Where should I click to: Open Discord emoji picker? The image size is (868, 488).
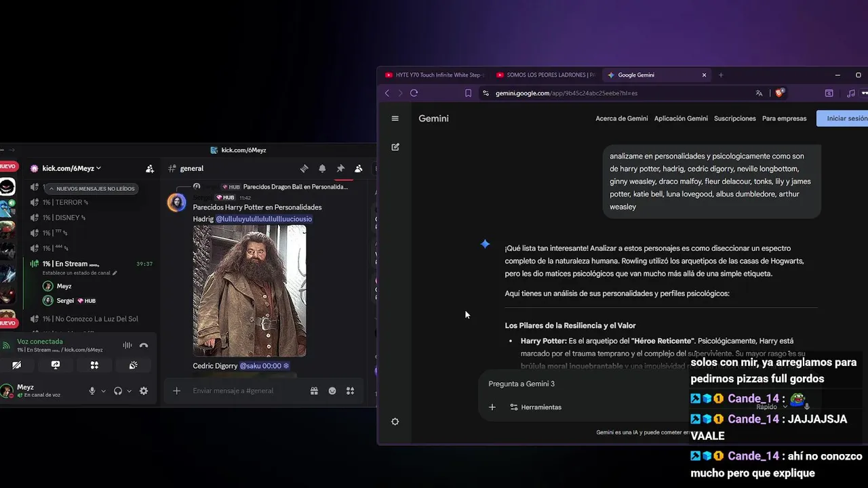point(332,391)
